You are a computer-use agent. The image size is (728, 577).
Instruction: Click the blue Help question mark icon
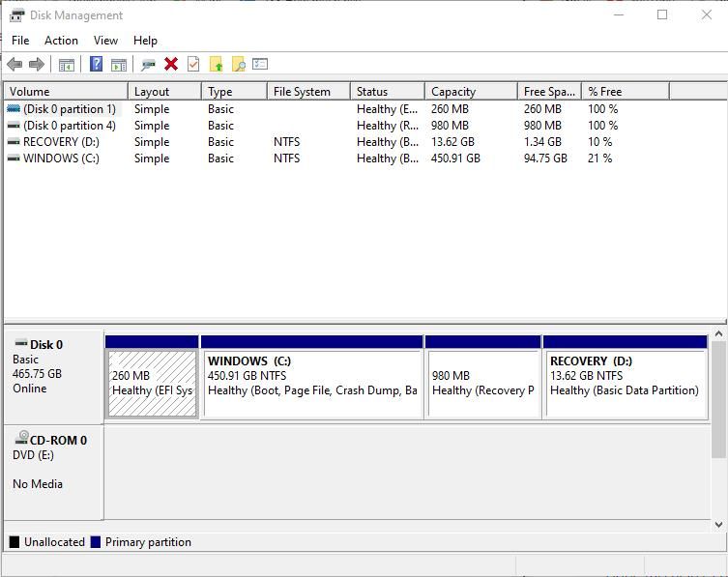point(96,65)
